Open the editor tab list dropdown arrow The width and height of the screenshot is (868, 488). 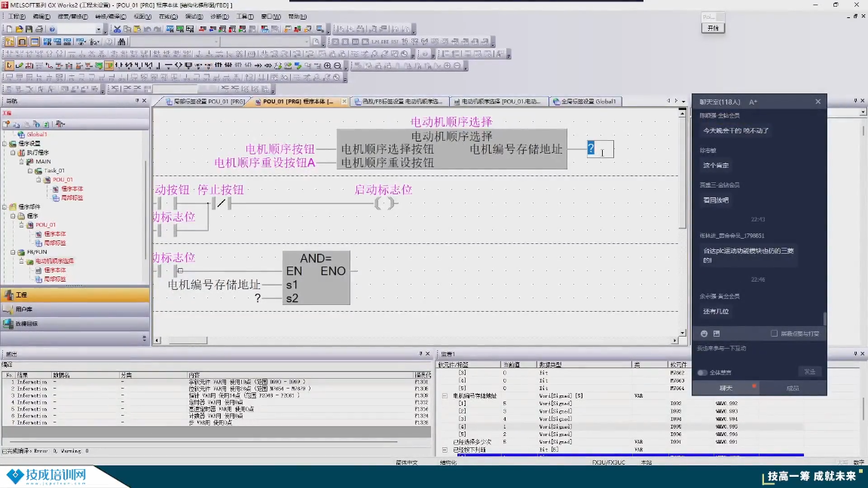683,101
